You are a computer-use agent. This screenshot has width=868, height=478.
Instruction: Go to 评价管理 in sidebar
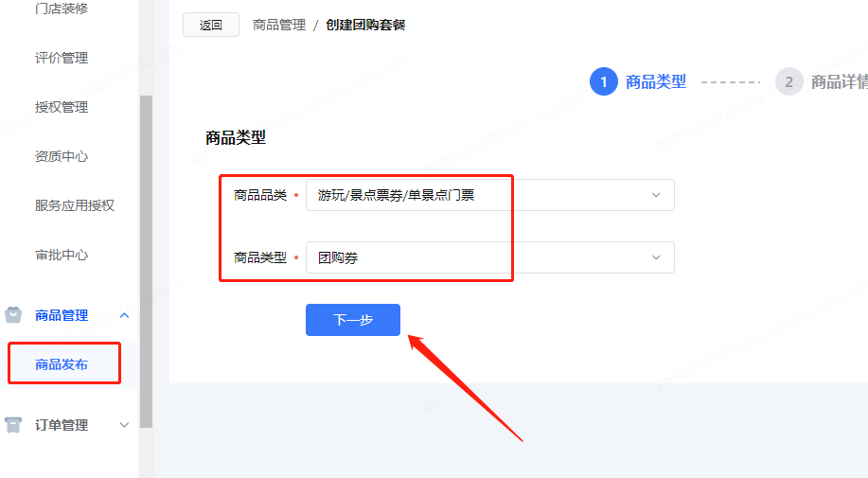[62, 58]
